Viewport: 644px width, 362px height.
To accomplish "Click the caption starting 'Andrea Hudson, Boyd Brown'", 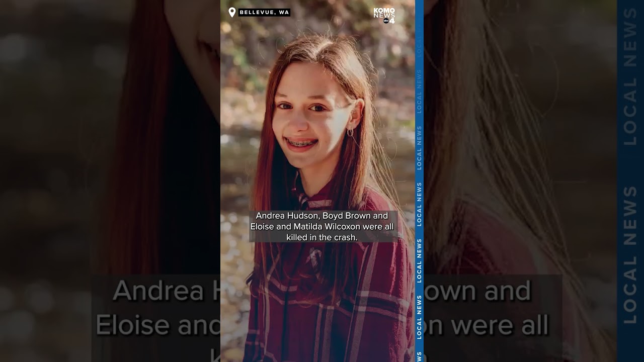I will point(322,226).
